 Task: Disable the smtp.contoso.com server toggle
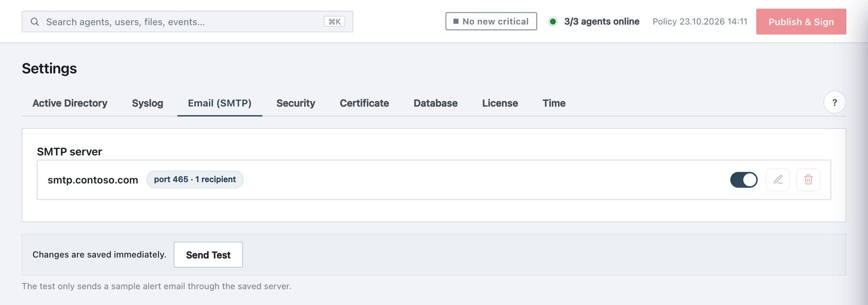point(744,180)
